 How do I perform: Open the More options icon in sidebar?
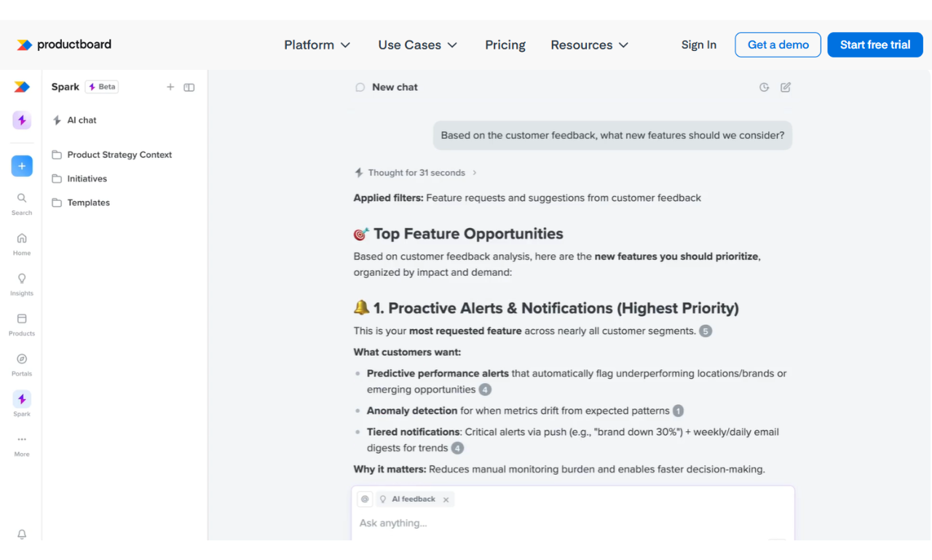pyautogui.click(x=21, y=440)
